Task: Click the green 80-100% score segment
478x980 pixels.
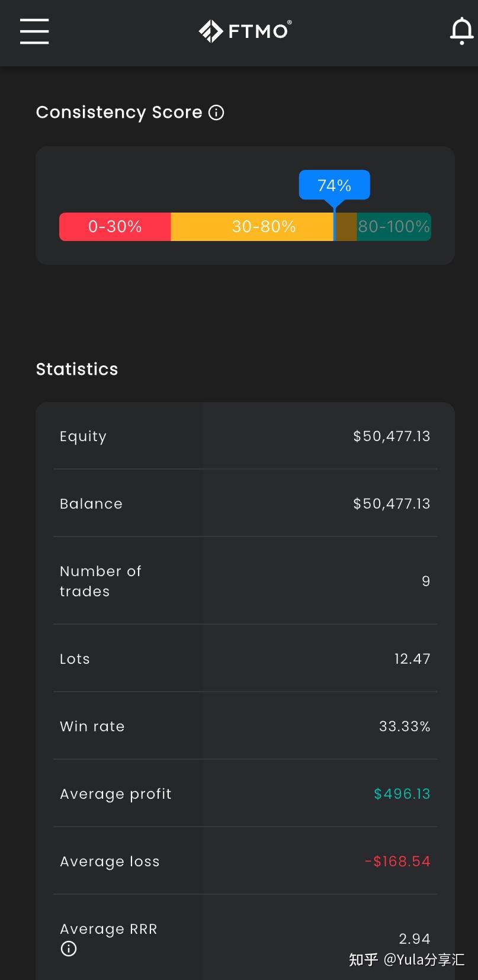Action: pyautogui.click(x=394, y=227)
